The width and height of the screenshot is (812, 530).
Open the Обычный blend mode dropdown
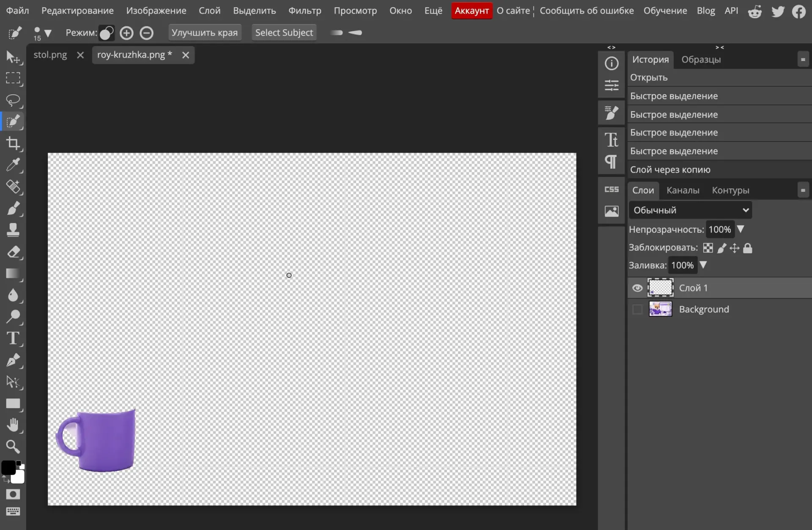click(x=690, y=210)
